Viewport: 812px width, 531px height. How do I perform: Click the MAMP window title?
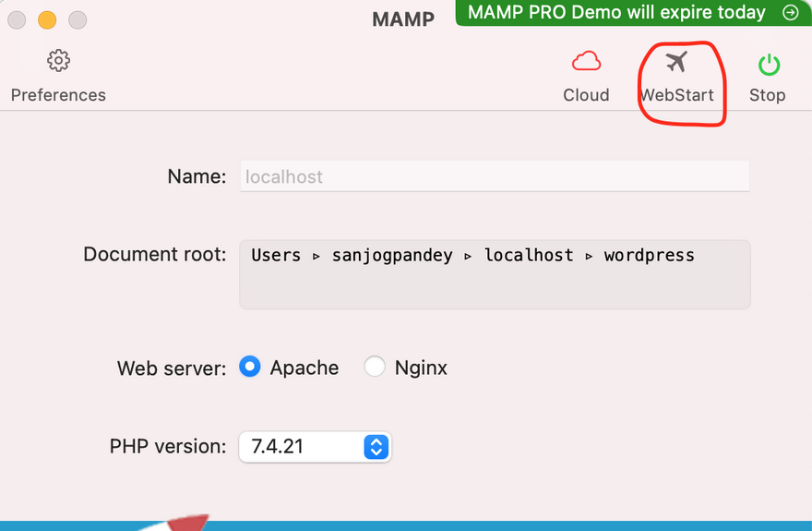[403, 19]
